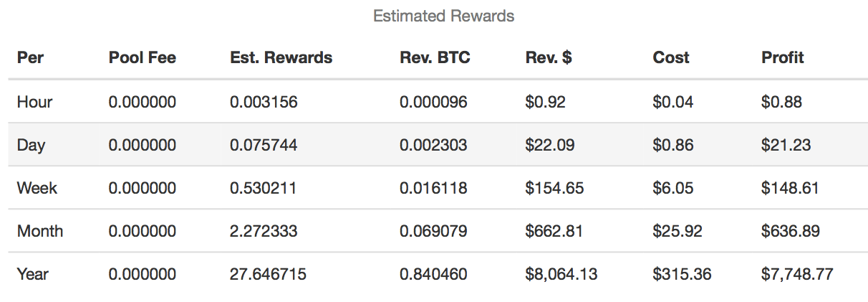Select the Year row label
The height and width of the screenshot is (302, 868).
point(33,274)
